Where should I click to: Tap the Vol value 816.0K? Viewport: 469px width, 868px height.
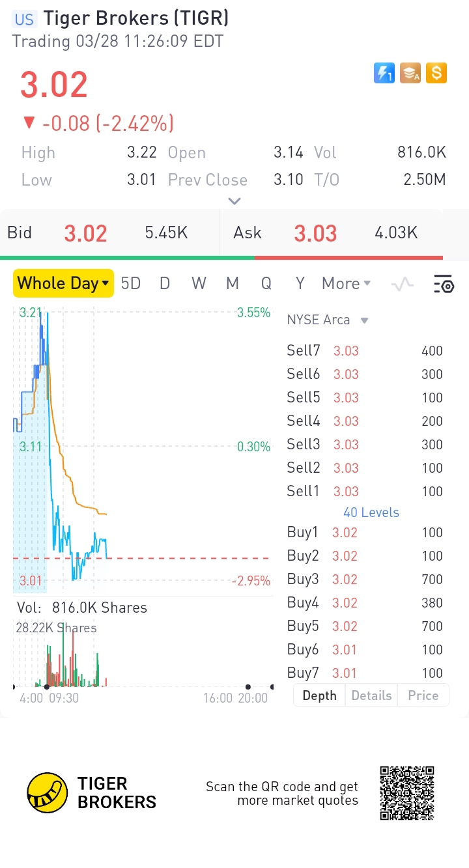[421, 152]
